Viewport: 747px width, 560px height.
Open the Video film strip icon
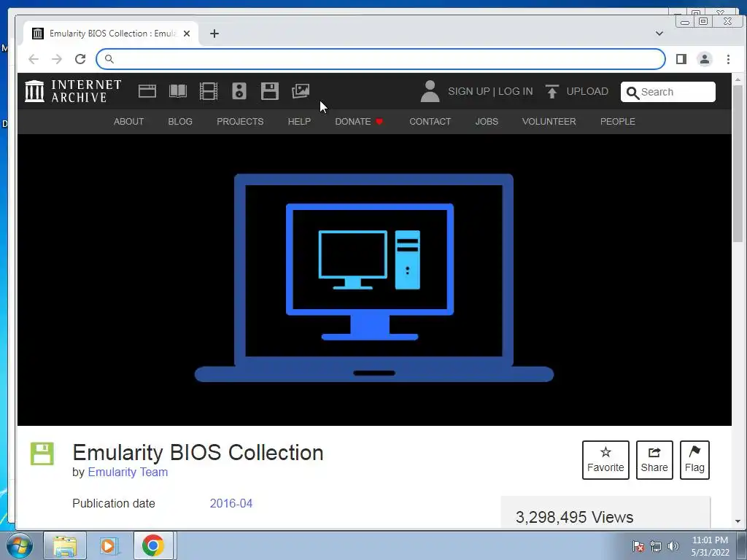[x=208, y=91]
